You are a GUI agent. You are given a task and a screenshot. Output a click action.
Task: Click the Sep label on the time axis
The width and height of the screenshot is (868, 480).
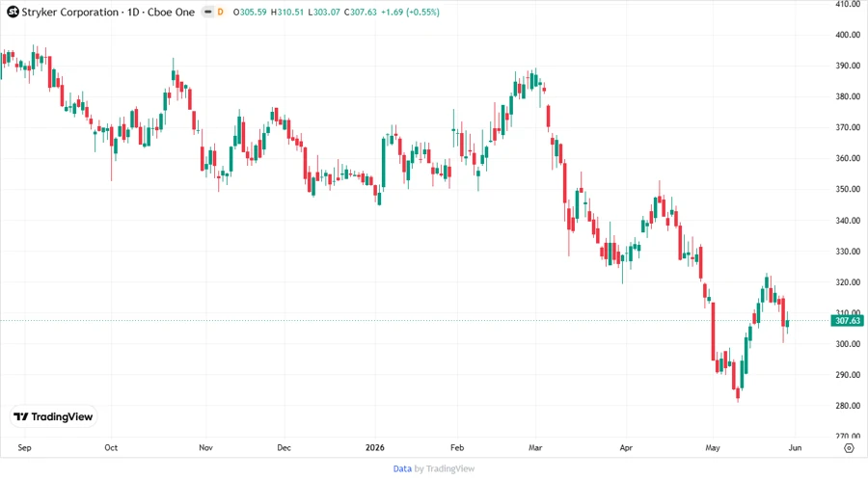click(x=24, y=447)
